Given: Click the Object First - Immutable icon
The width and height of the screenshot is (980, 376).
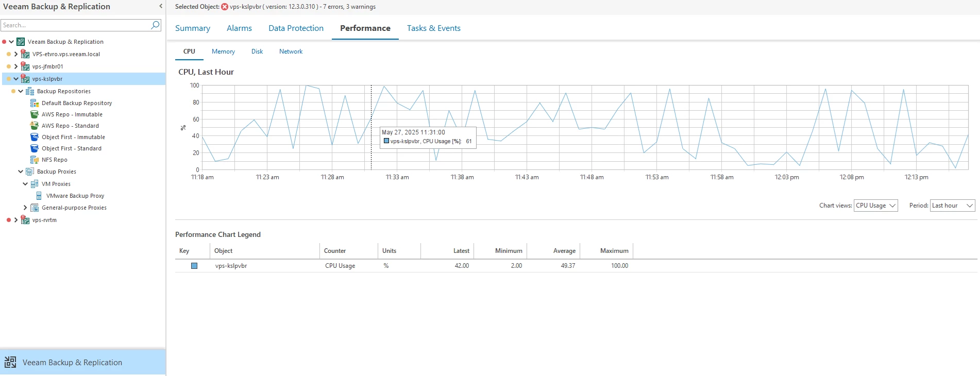Looking at the screenshot, I should point(35,137).
